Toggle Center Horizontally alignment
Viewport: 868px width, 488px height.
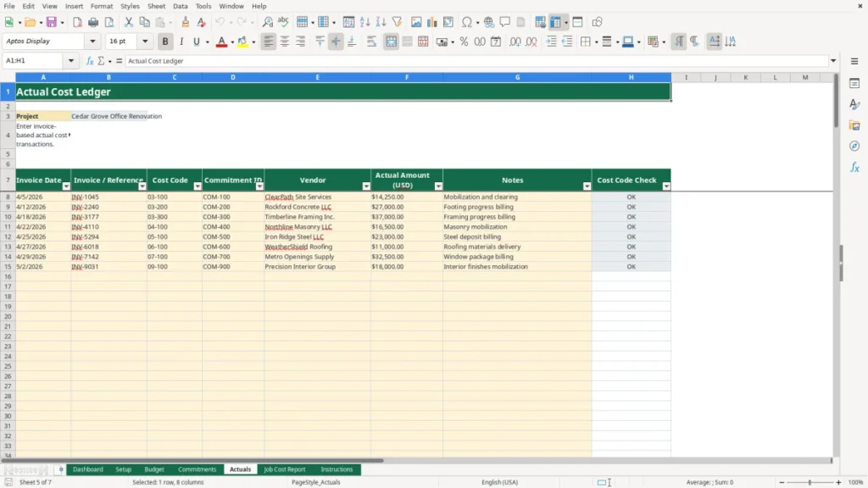click(x=285, y=42)
